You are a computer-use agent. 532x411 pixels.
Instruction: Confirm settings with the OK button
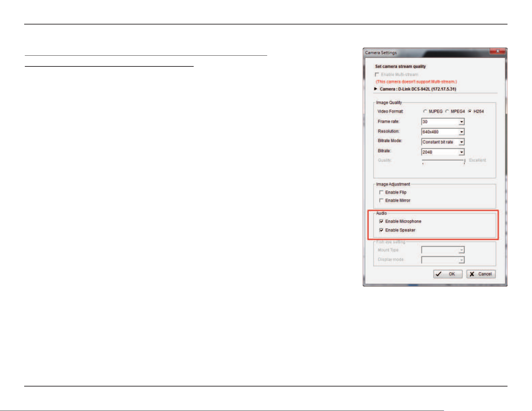[x=448, y=274]
